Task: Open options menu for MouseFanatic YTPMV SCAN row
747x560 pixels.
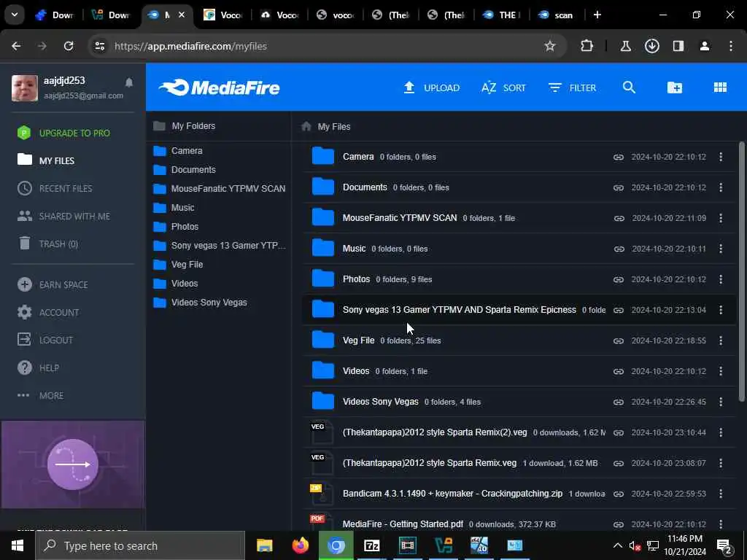Action: pos(721,218)
